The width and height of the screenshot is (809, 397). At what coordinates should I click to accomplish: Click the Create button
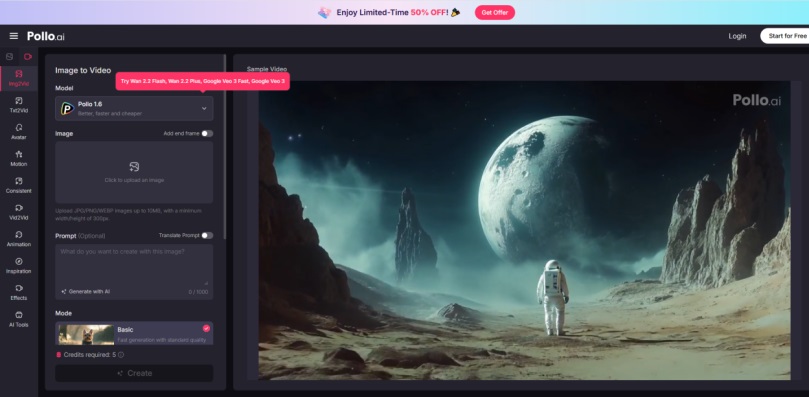[134, 373]
